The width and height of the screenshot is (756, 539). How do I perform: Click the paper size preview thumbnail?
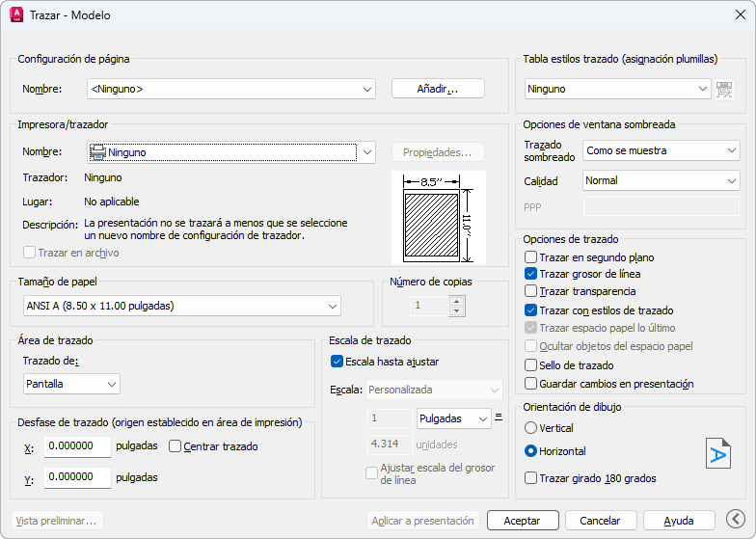pos(431,217)
